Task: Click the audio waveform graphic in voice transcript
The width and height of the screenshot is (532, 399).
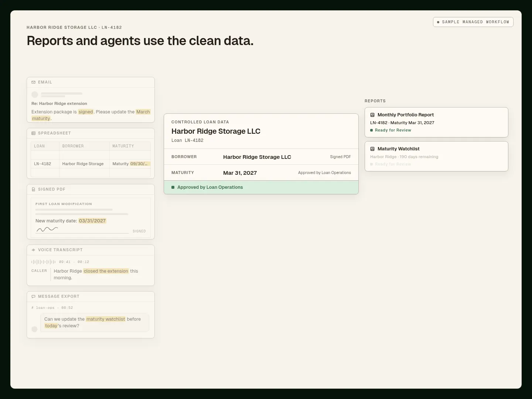Action: [x=44, y=262]
